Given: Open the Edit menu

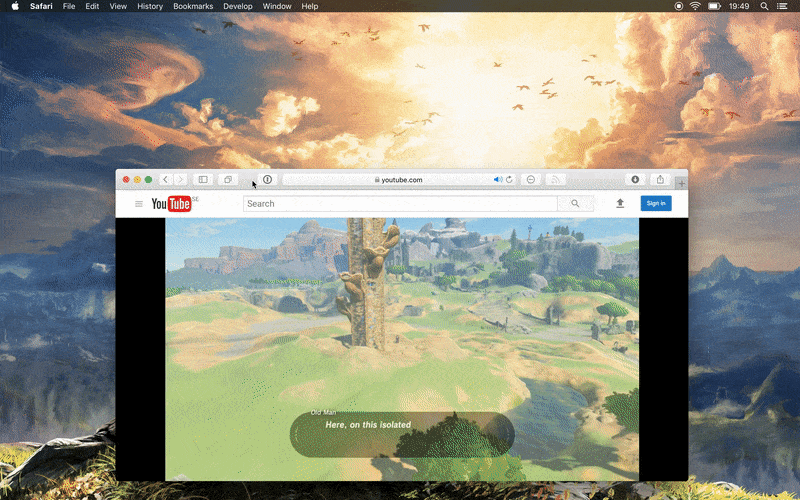Looking at the screenshot, I should click(92, 6).
